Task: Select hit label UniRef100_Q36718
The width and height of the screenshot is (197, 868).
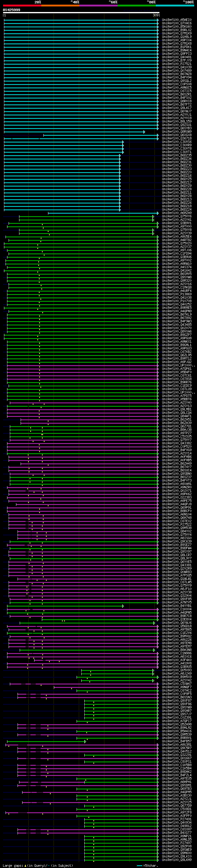Action: [x=177, y=139]
